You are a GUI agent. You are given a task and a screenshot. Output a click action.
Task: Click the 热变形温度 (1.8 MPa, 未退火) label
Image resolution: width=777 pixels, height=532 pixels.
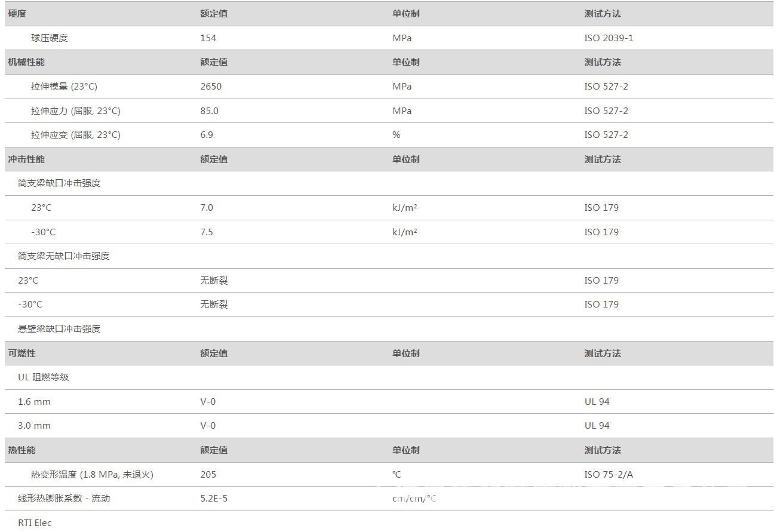[92, 475]
